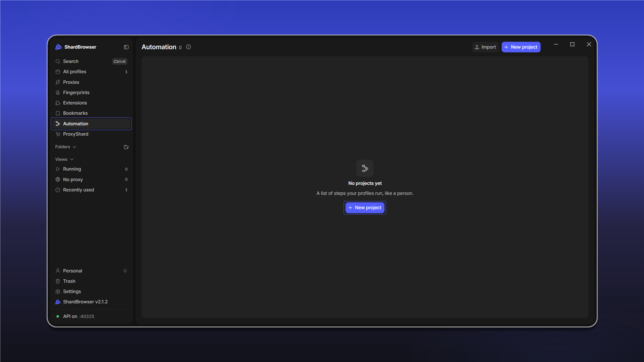Open Proxies in the sidebar

pos(91,82)
